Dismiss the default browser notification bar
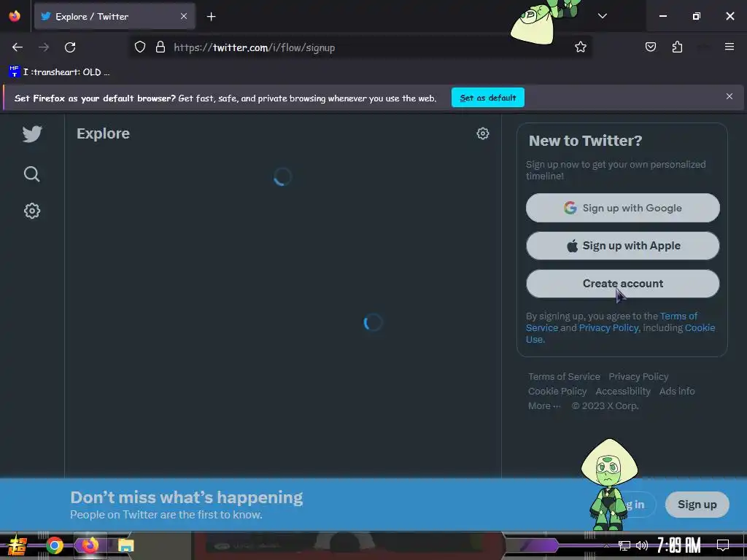Viewport: 747px width, 560px height. tap(729, 97)
